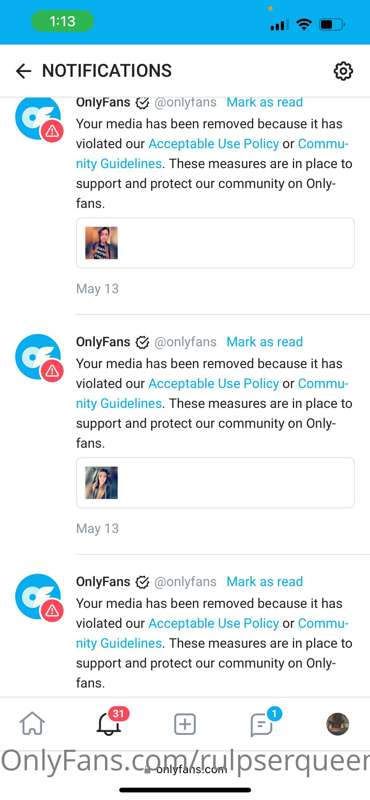This screenshot has height=800, width=370.
Task: Tap the 1:13 green time pill
Action: (x=62, y=21)
